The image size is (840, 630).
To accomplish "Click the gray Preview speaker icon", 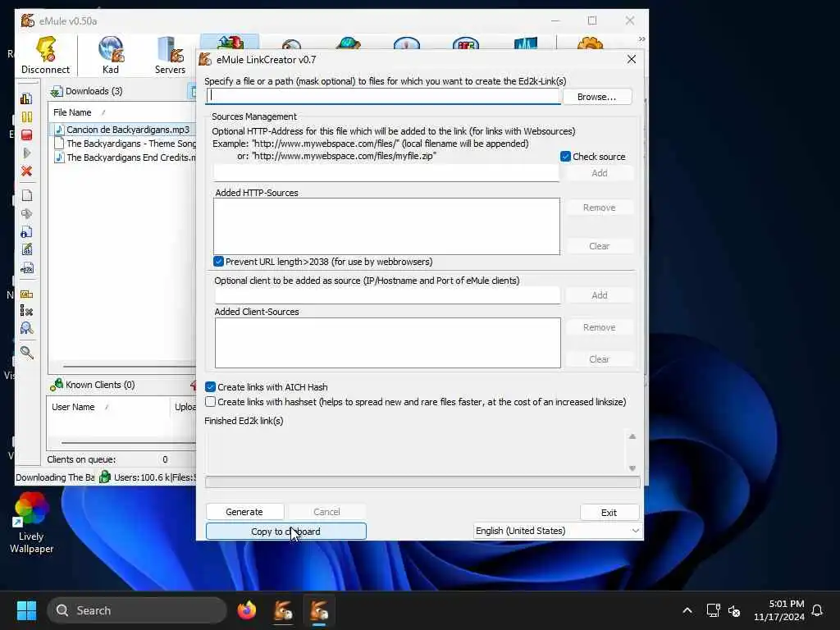I will coord(26,214).
